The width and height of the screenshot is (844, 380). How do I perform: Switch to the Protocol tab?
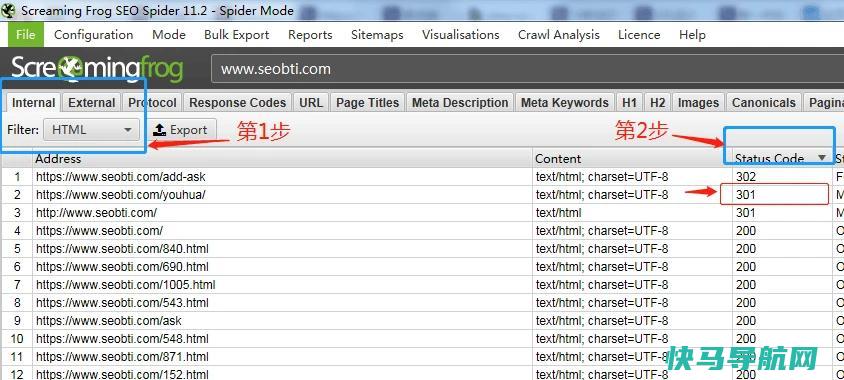152,103
